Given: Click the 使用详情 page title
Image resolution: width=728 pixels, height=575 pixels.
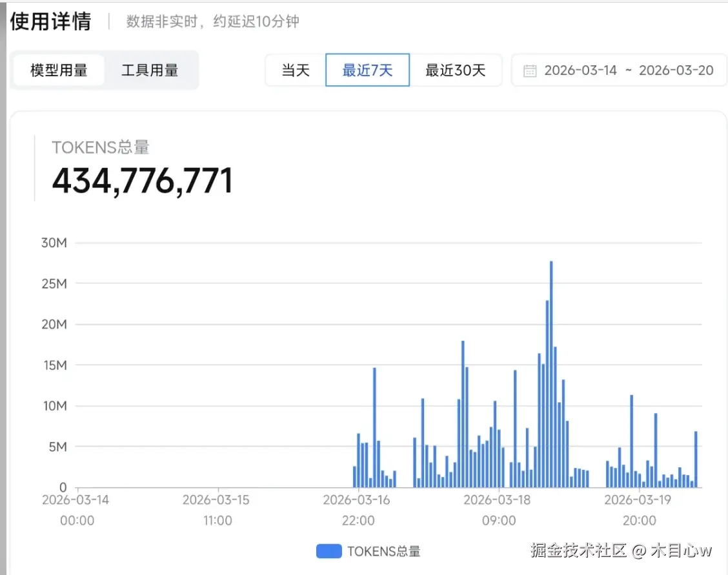Looking at the screenshot, I should click(x=50, y=21).
